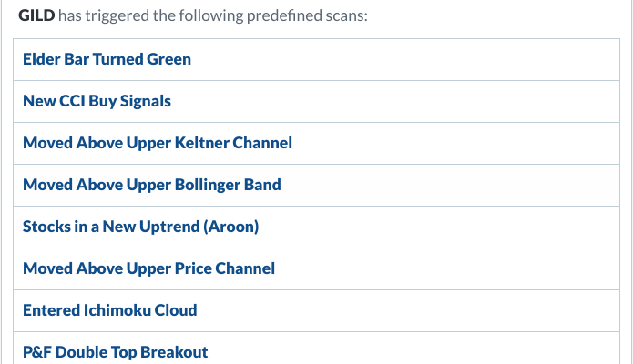Open Moved Above Upper Price Channel scan

click(x=148, y=268)
